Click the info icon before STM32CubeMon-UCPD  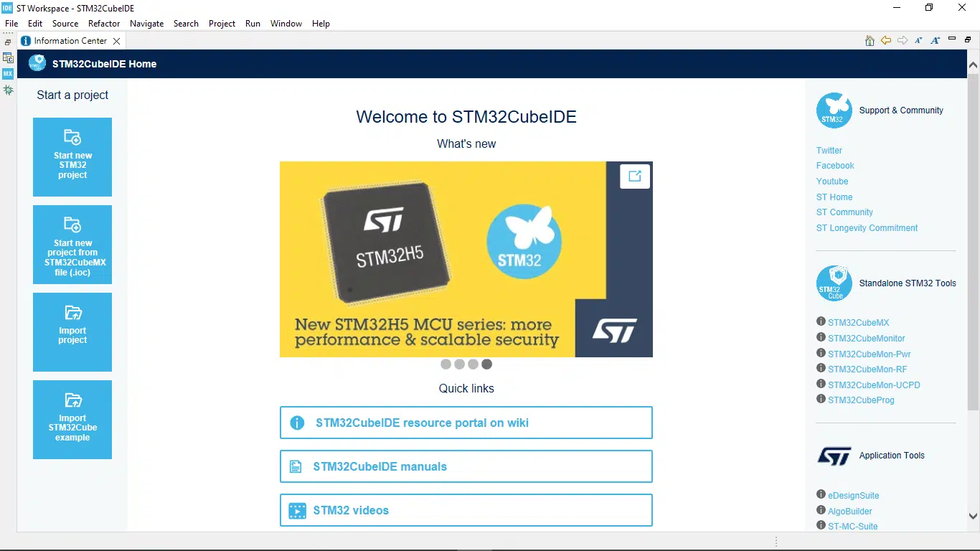point(821,384)
